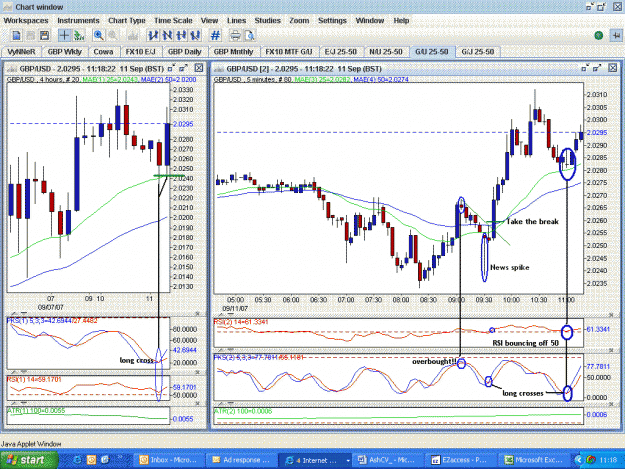
Task: Click the save floppy disk icon
Action: 44,35
